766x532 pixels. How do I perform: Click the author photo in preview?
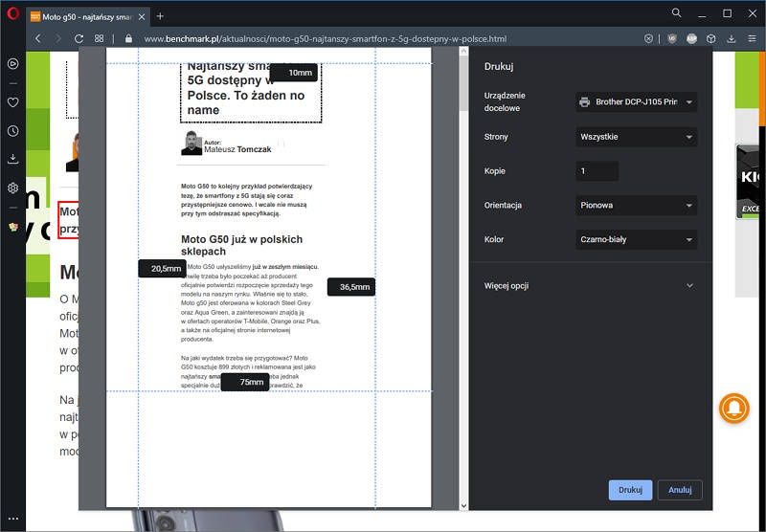[x=191, y=143]
